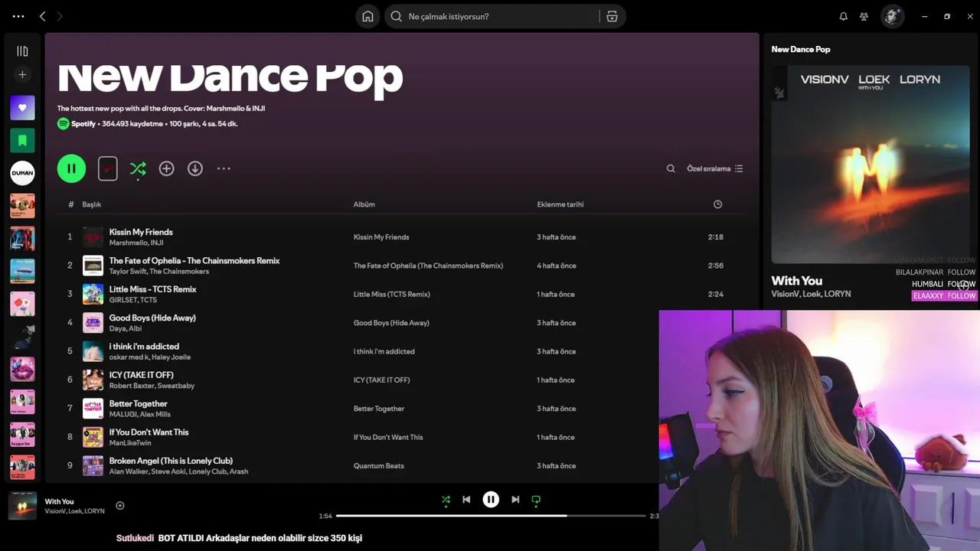Screen dimensions: 980x551
Task: Add playlist to library with plus circle
Action: pos(166,168)
